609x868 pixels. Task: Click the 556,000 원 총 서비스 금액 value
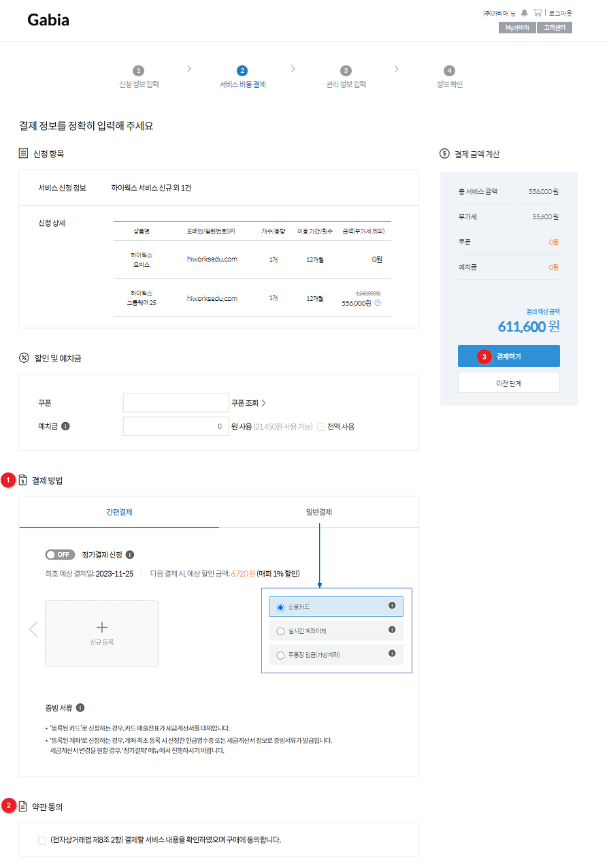544,191
